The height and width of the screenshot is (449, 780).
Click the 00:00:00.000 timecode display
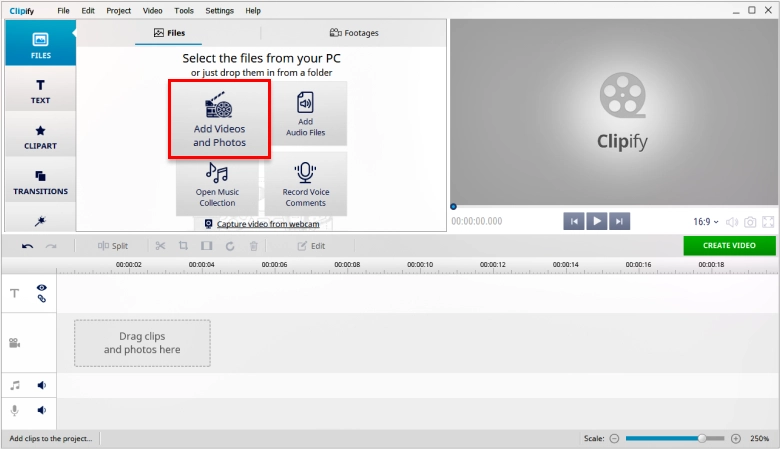tap(477, 221)
